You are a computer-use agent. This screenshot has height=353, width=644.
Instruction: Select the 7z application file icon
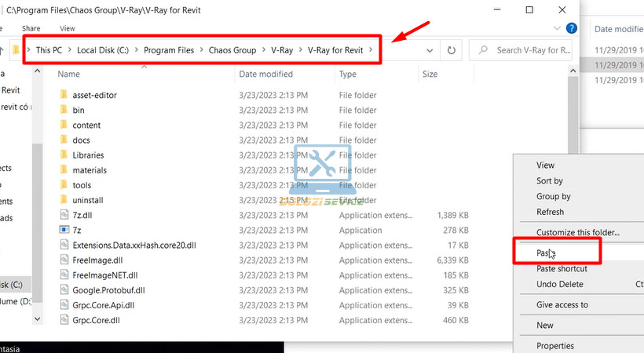[64, 231]
